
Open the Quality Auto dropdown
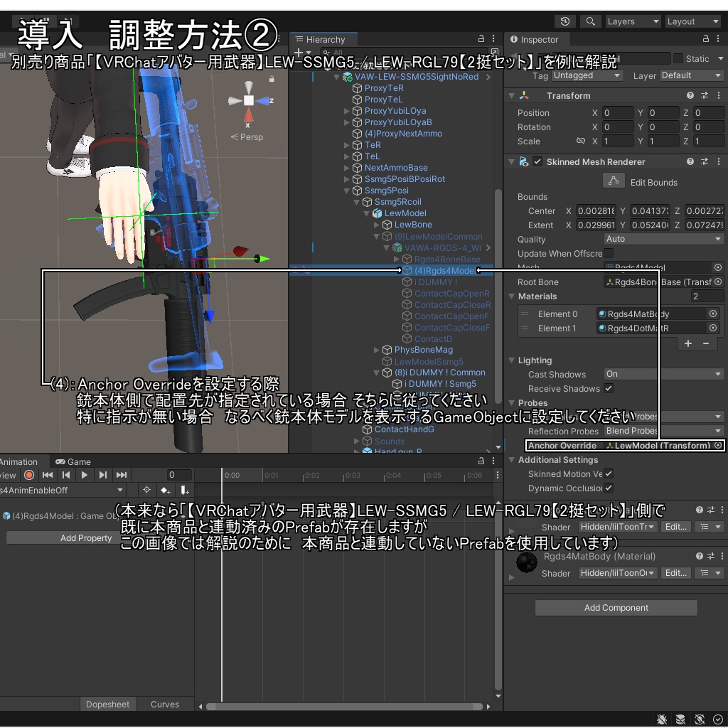[663, 239]
